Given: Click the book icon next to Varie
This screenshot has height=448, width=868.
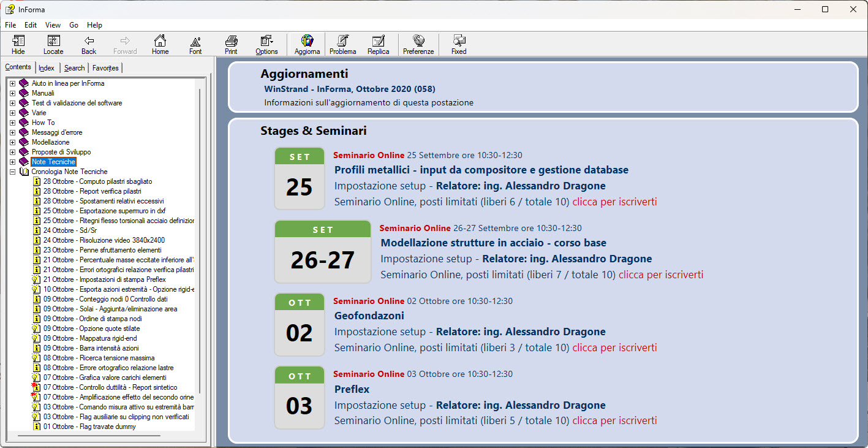Looking at the screenshot, I should (x=24, y=113).
